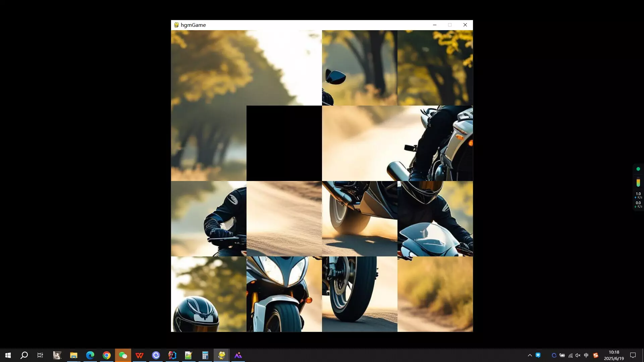Image resolution: width=644 pixels, height=362 pixels.
Task: Launch WPS Office from the taskbar
Action: click(x=139, y=355)
